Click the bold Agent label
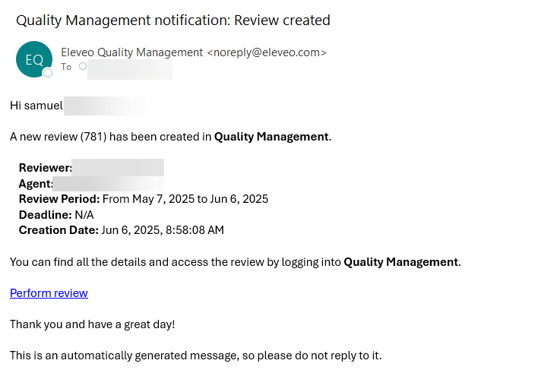Image resolution: width=538 pixels, height=392 pixels. pos(36,184)
